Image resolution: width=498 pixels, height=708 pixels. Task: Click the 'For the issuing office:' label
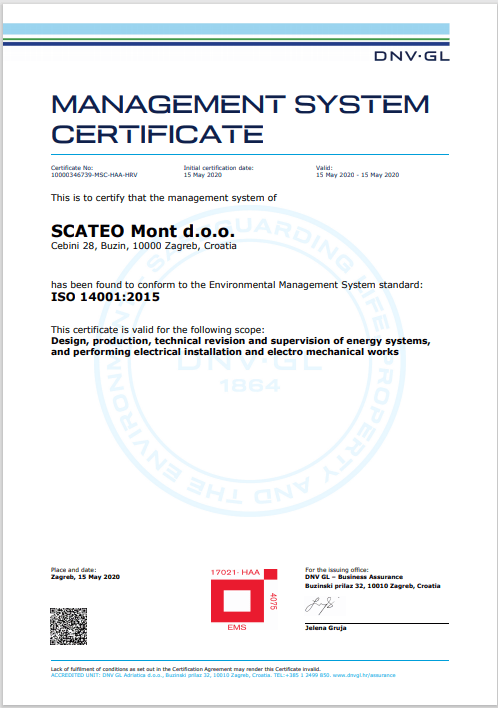coord(337,570)
